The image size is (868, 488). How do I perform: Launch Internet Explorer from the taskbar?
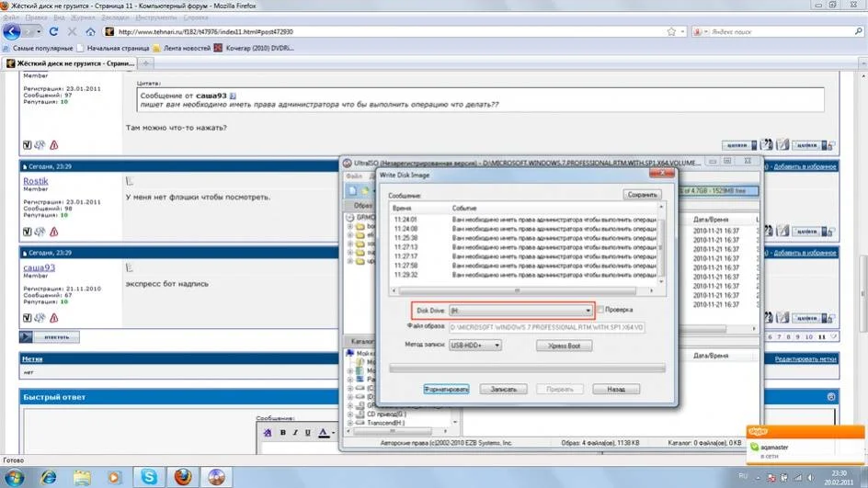click(49, 477)
